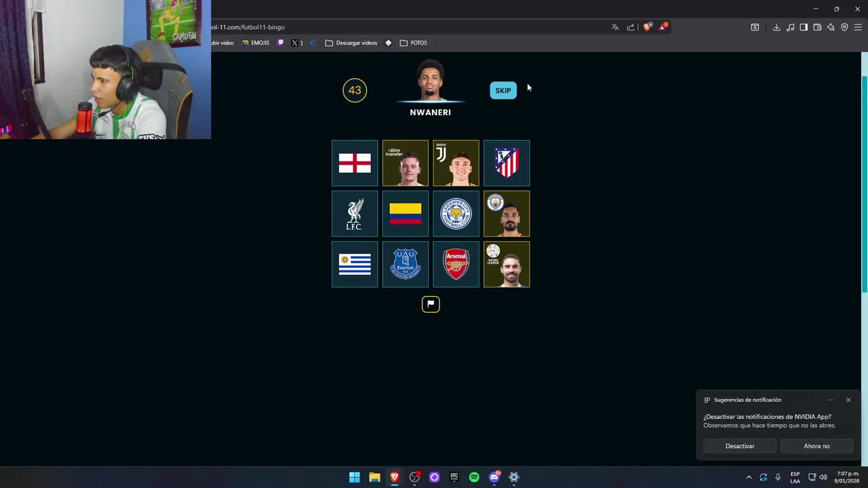This screenshot has width=868, height=488.
Task: Open the browser translate page icon
Action: coord(615,27)
